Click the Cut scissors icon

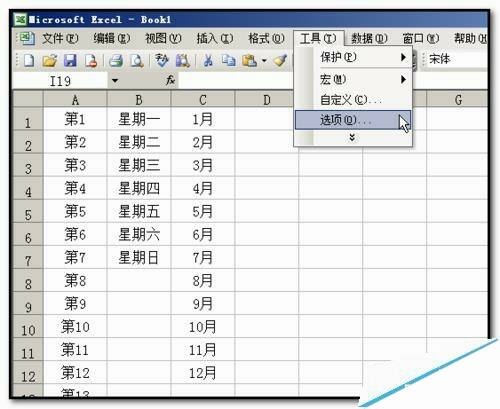208,61
